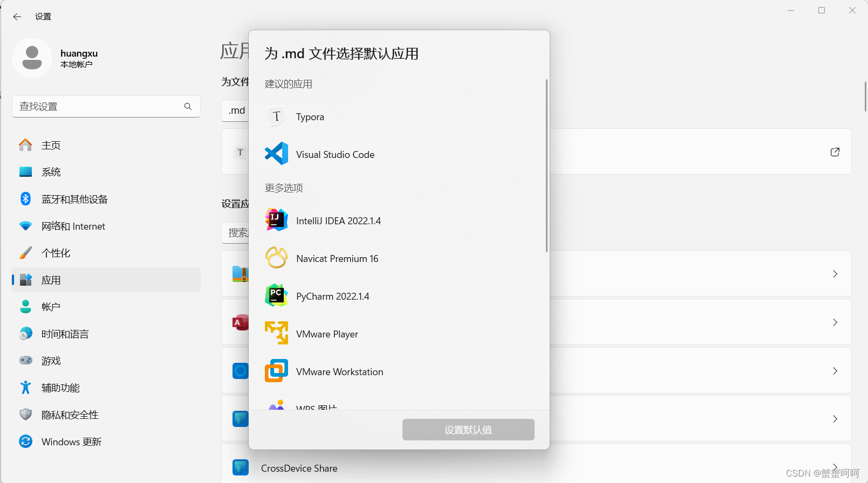Choose Typora as default app

(399, 116)
